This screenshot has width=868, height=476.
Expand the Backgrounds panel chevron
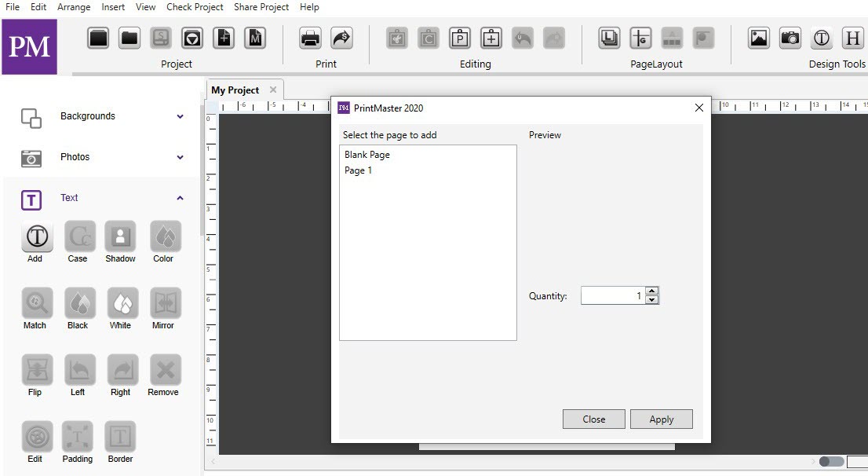[x=180, y=116]
